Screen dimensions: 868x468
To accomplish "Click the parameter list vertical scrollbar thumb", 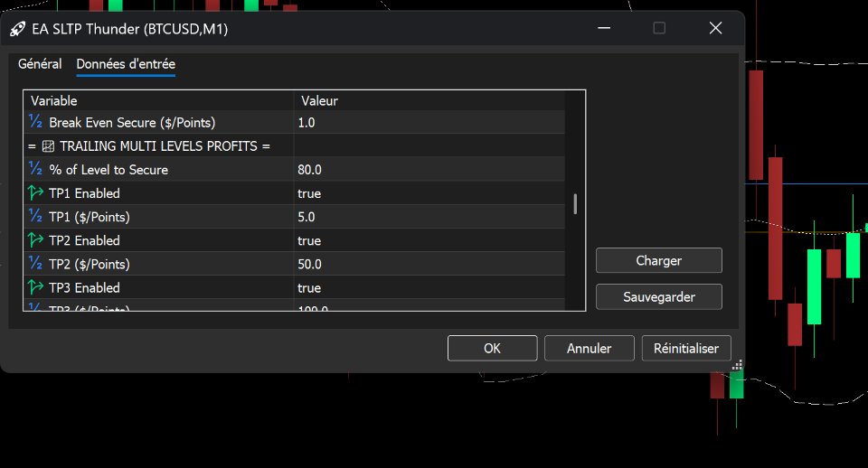I will click(x=575, y=203).
